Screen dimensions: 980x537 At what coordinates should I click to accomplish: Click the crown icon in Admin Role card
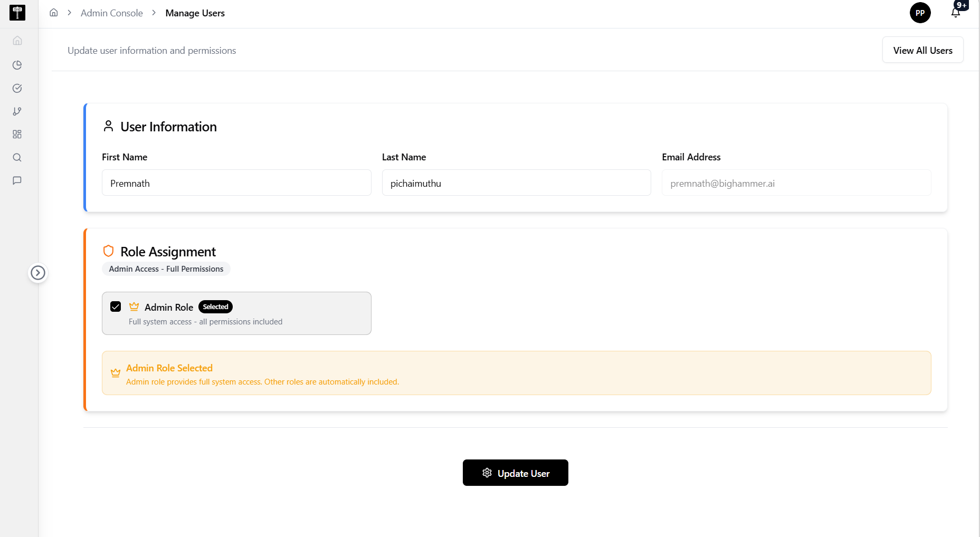(x=134, y=306)
